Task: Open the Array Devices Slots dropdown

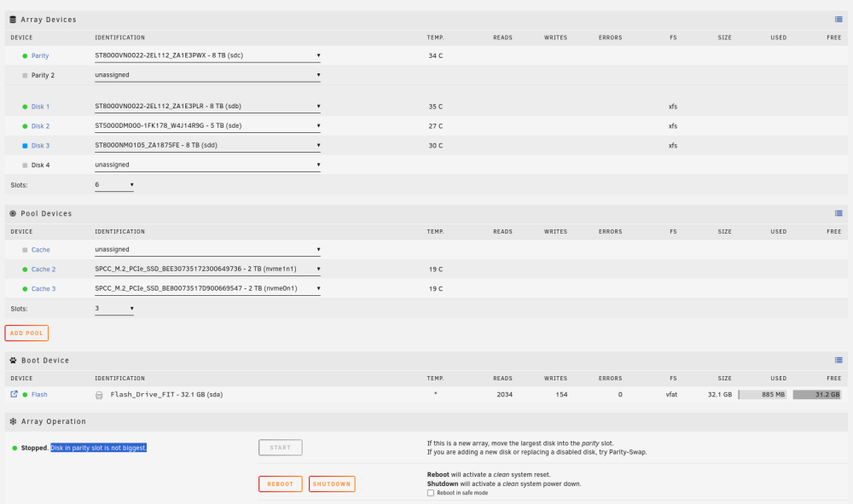Action: coord(114,185)
